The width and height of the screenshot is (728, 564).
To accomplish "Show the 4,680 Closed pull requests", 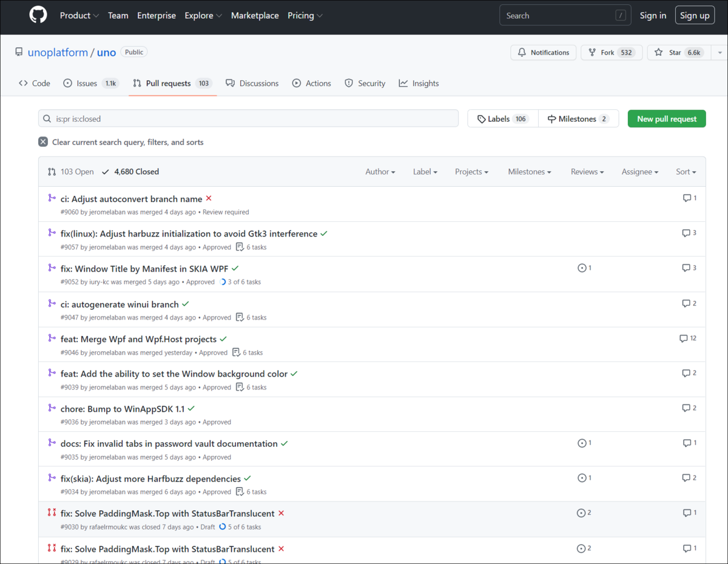I will [130, 172].
